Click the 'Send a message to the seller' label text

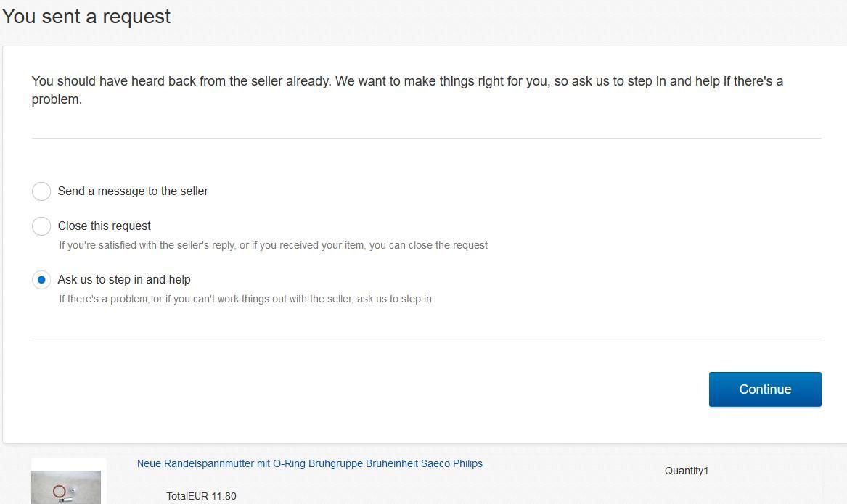click(133, 191)
